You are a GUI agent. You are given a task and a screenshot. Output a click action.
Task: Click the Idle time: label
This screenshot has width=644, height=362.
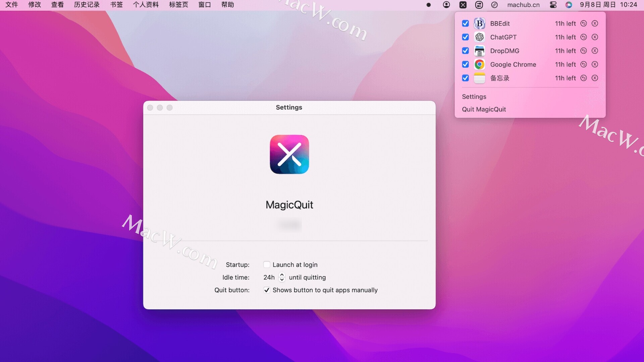[236, 278]
